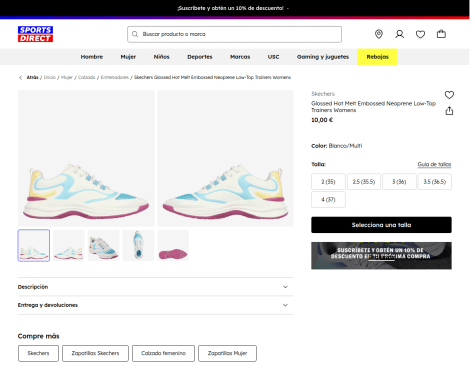
Task: Go to Inicio breadcrumb
Action: (x=50, y=77)
